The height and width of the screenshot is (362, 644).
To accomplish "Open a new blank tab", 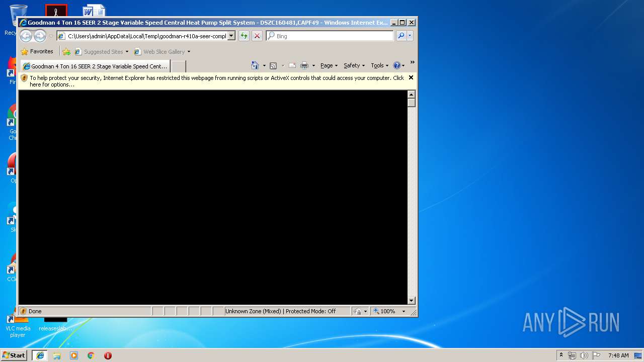I will [x=178, y=66].
